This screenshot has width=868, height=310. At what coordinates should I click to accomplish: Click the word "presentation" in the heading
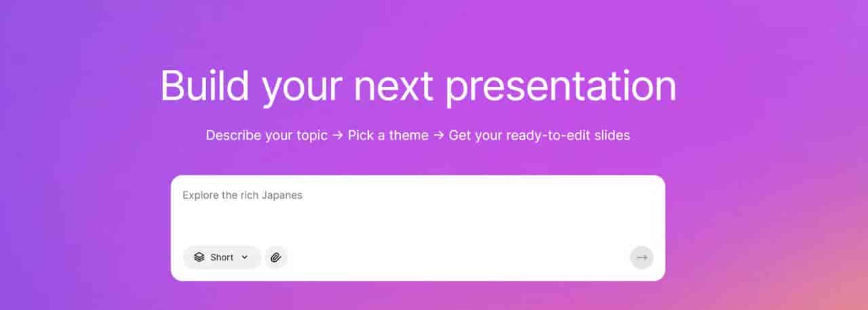pos(561,87)
